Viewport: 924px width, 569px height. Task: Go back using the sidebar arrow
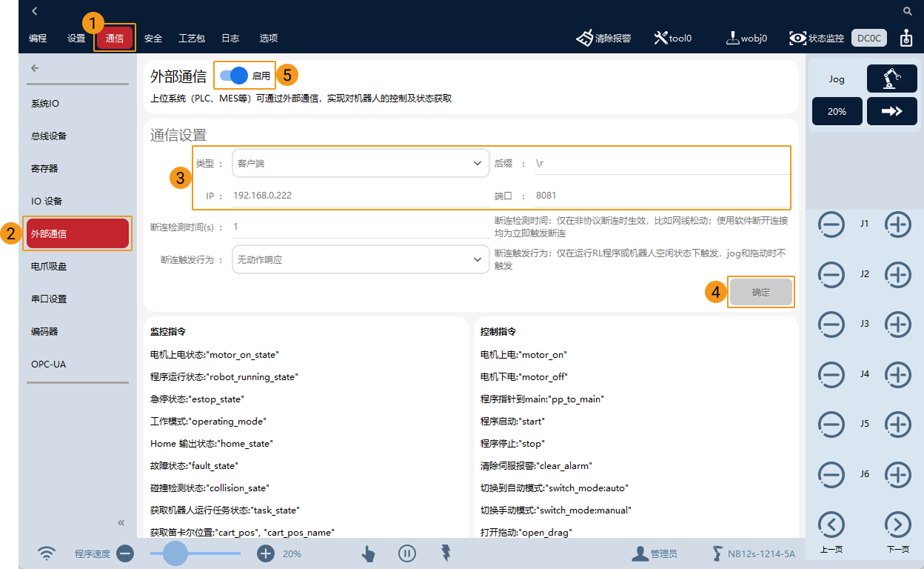tap(35, 68)
